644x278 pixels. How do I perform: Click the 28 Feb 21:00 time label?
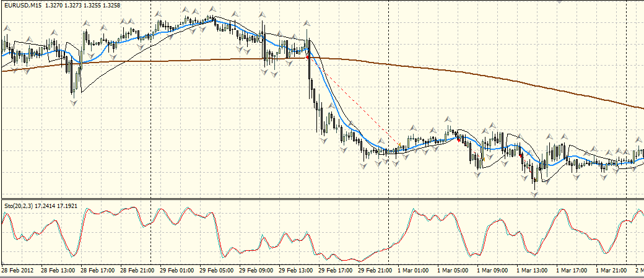point(137,271)
